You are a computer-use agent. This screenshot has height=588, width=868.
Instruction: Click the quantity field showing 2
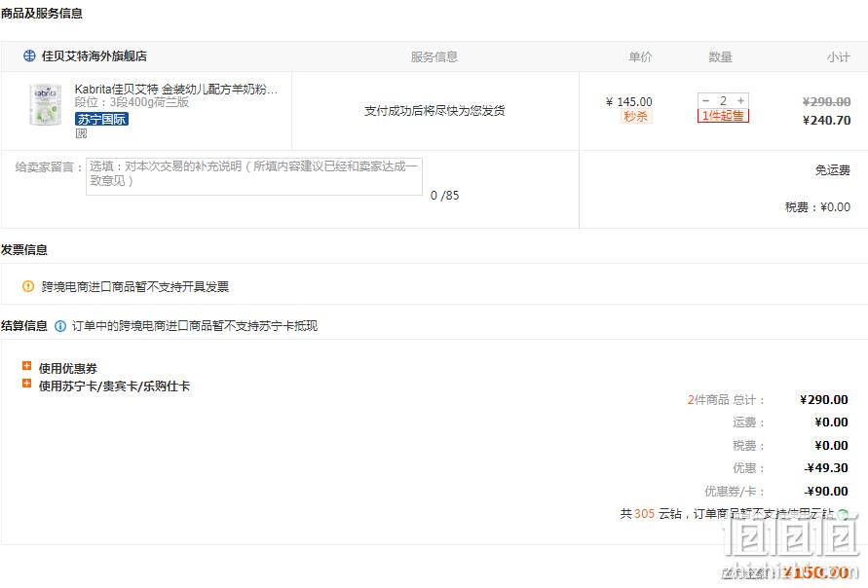click(723, 100)
